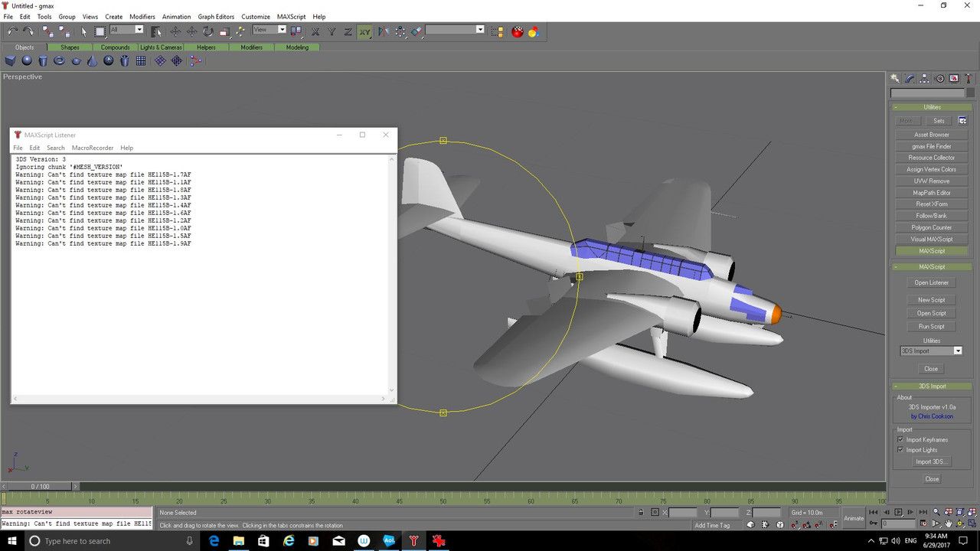Open the Modify command panel tab
The image size is (980, 551).
pos(910,78)
